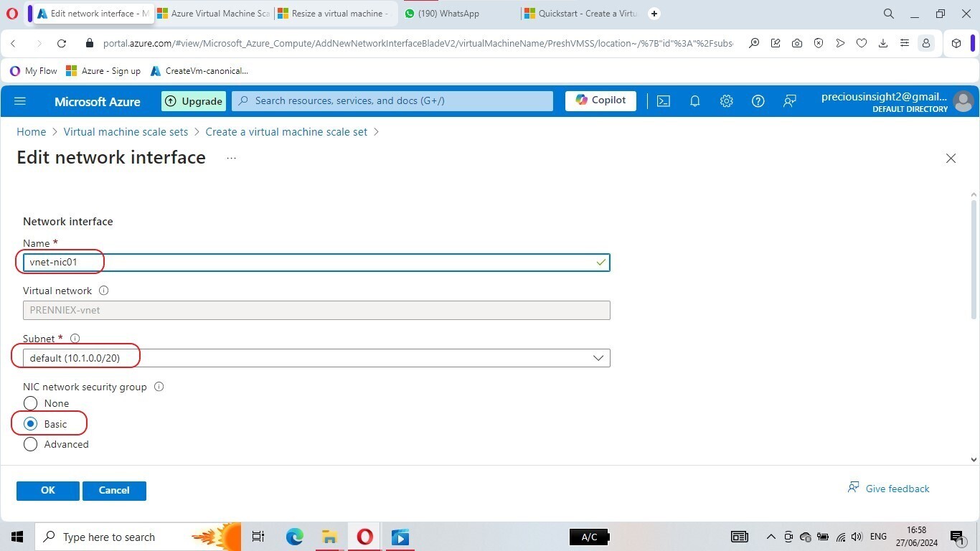Image resolution: width=980 pixels, height=551 pixels.
Task: Open the Azure notifications bell
Action: [694, 101]
